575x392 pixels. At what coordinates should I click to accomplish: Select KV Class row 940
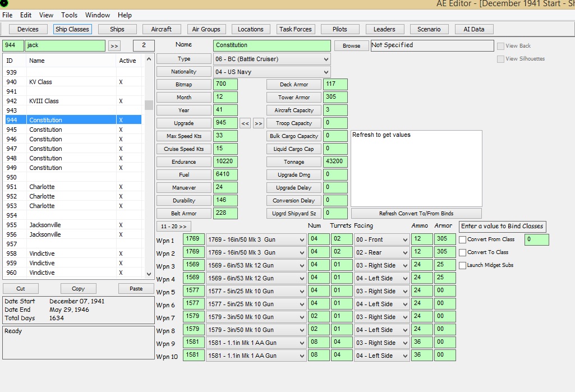coord(73,82)
